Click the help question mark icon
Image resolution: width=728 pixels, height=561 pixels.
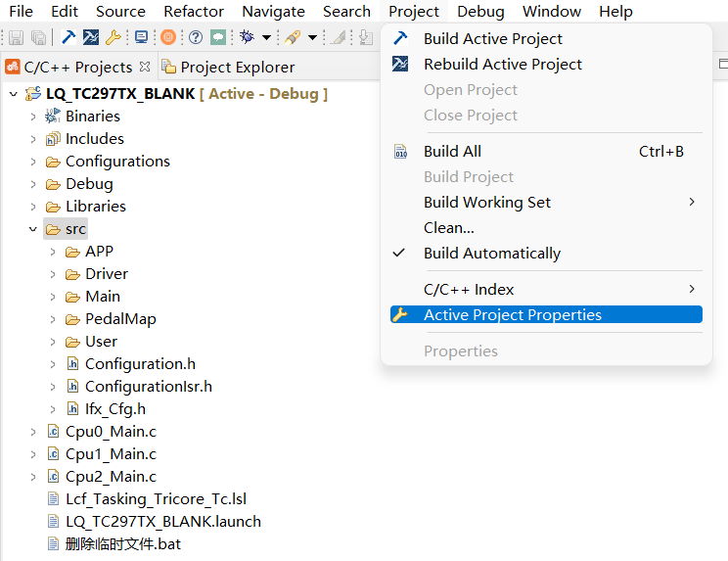195,37
